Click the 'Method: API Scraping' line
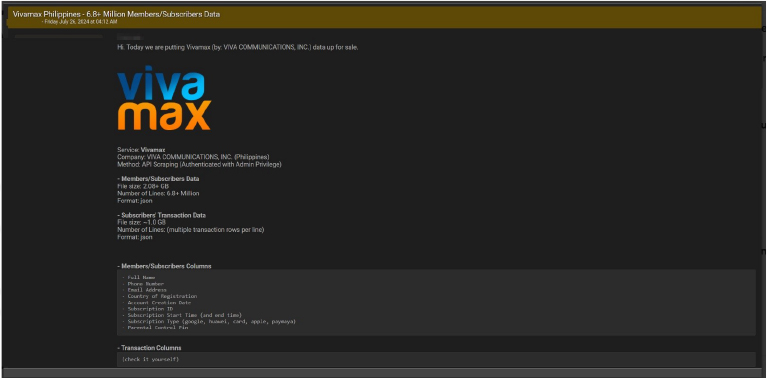Image resolution: width=767 pixels, height=378 pixels. tap(199, 165)
